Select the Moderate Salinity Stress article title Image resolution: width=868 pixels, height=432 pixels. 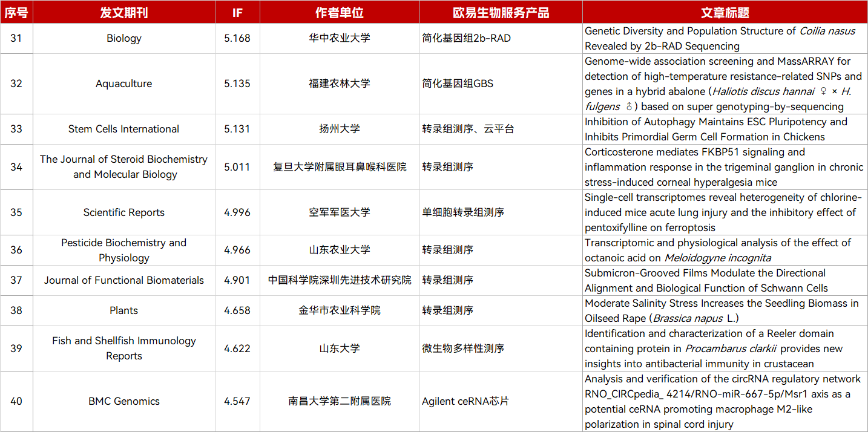[725, 311]
